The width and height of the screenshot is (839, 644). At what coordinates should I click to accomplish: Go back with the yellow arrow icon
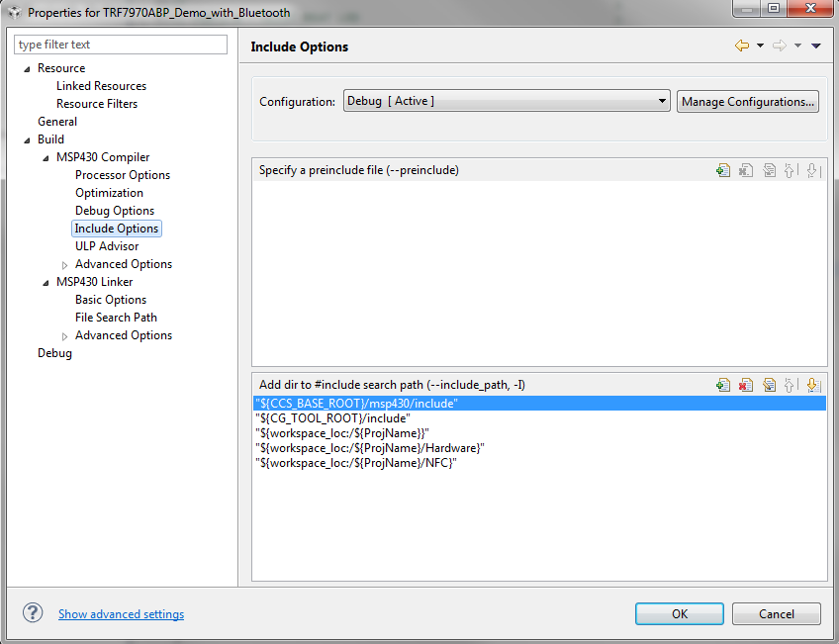(742, 46)
